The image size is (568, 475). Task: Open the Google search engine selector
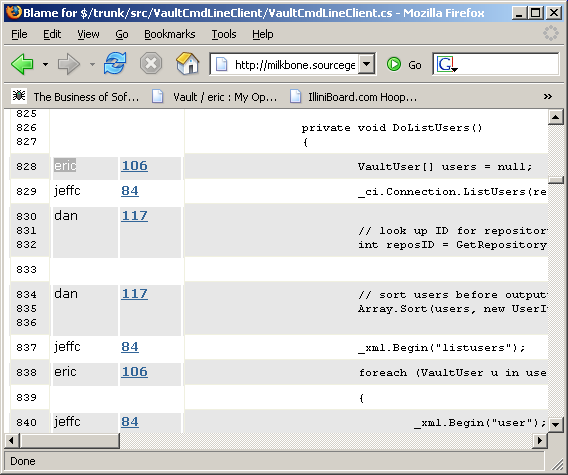point(446,64)
